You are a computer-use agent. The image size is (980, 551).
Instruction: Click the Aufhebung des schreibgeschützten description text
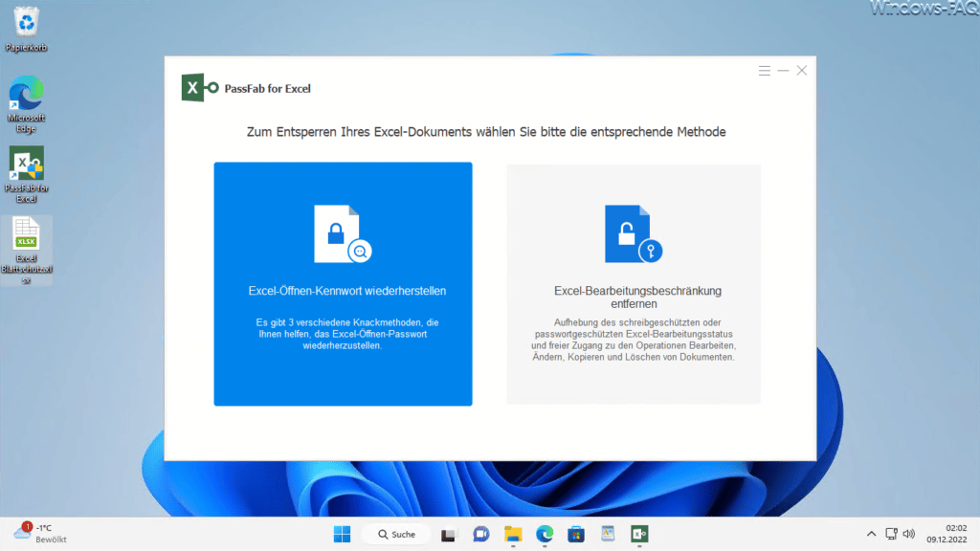634,340
